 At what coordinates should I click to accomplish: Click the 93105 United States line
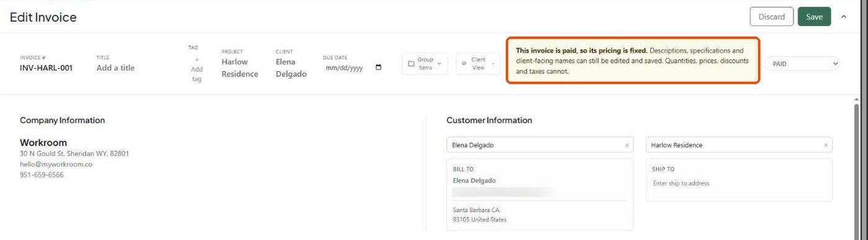pyautogui.click(x=480, y=220)
